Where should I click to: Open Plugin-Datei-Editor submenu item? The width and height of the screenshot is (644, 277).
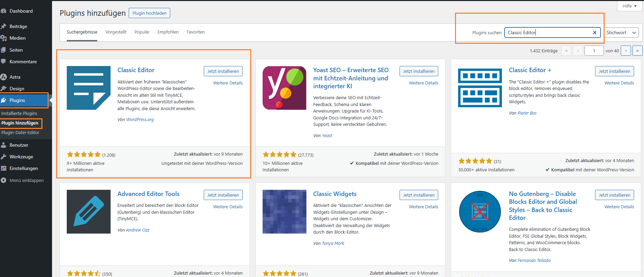point(20,132)
